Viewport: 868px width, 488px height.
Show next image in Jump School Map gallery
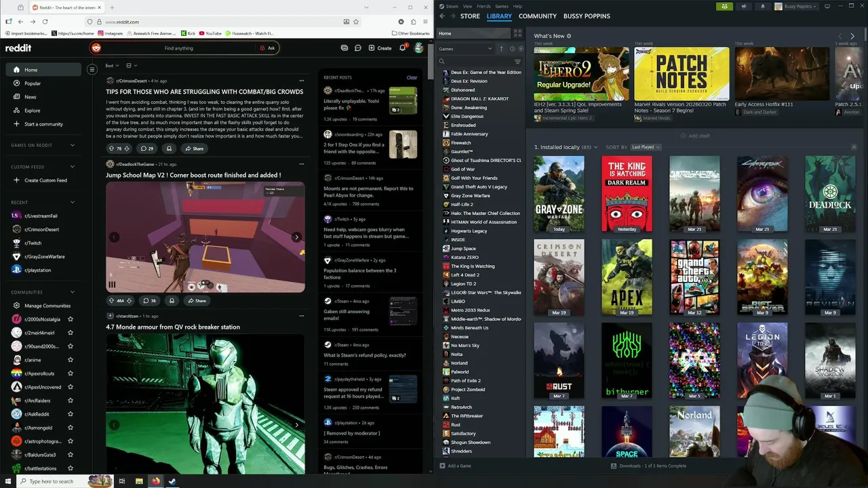point(296,237)
